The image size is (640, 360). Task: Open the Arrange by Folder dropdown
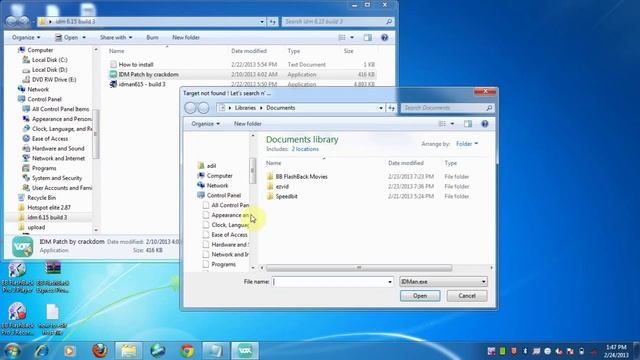467,144
